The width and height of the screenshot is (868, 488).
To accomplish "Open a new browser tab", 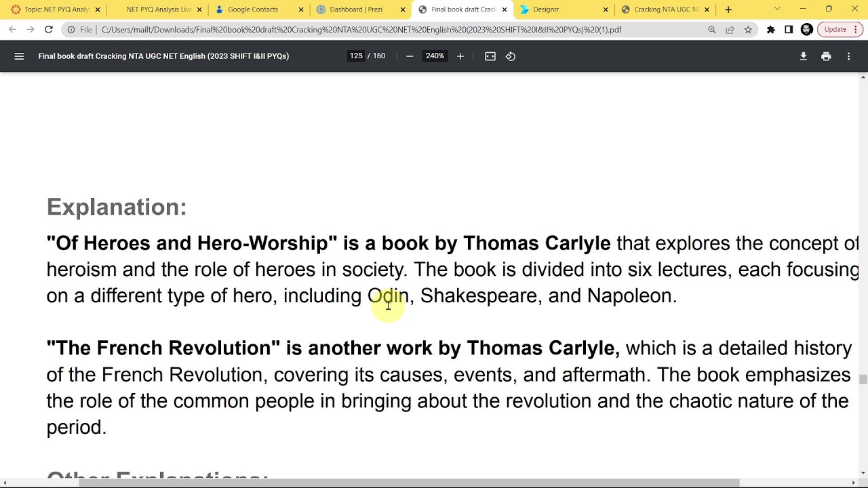I will click(728, 9).
